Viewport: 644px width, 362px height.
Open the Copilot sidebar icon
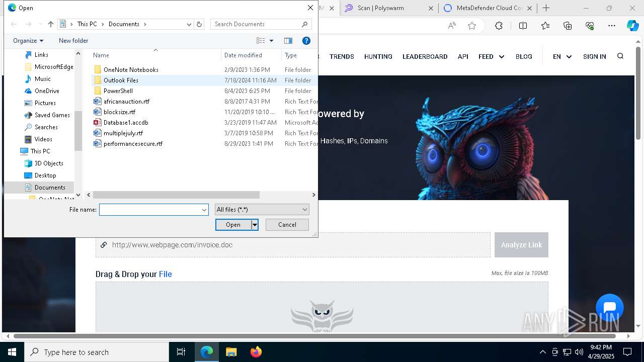[632, 26]
